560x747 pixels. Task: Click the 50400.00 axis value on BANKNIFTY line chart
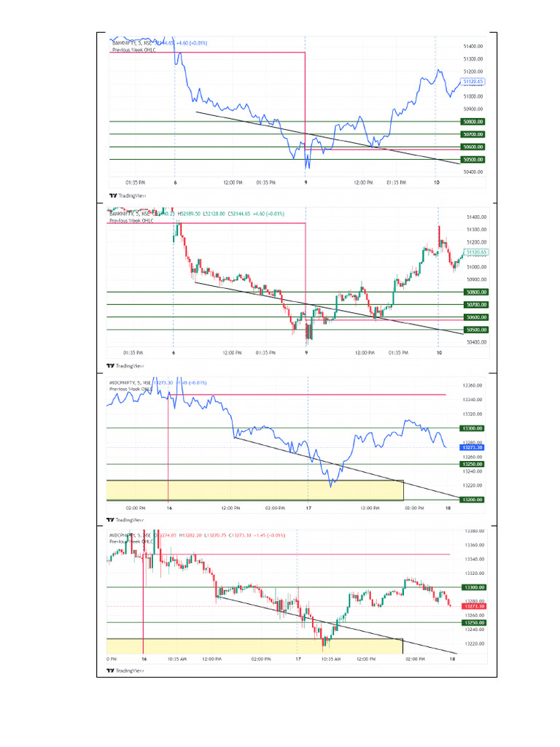click(472, 172)
